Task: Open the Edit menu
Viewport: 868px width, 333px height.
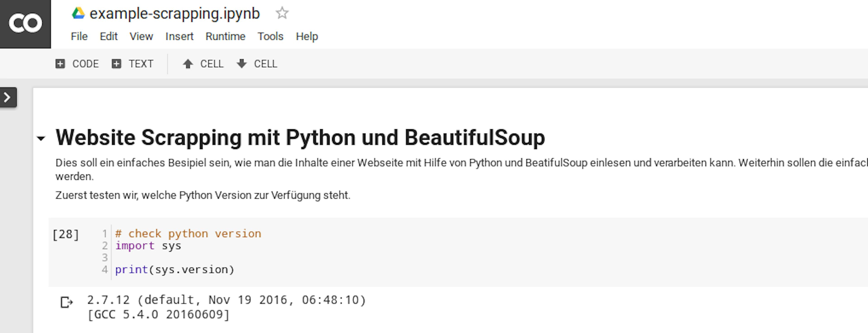Action: [x=108, y=36]
